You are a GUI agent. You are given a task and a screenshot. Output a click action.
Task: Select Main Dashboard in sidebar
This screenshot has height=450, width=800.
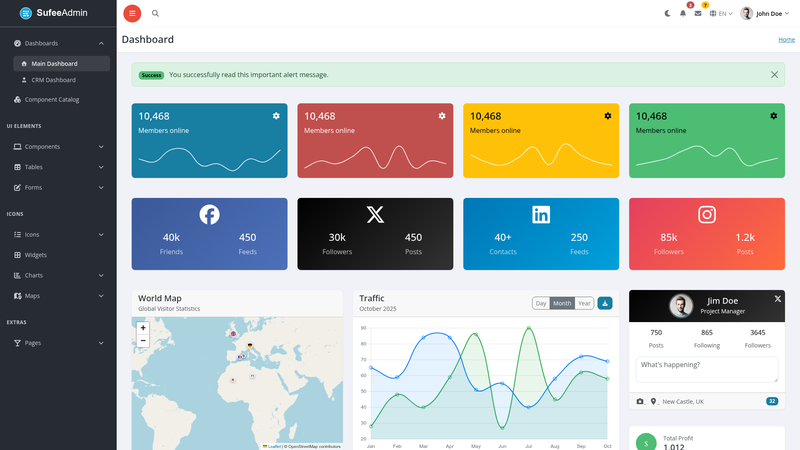pyautogui.click(x=61, y=64)
